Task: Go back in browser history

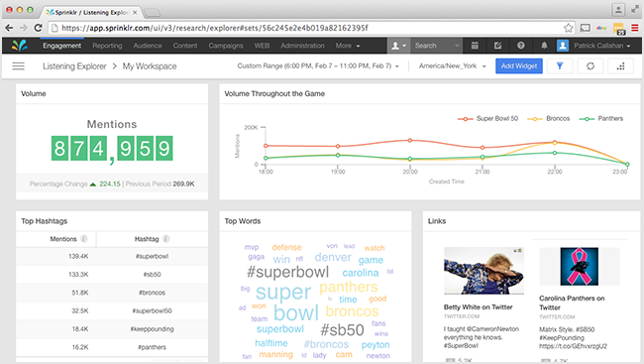Action: coord(9,28)
